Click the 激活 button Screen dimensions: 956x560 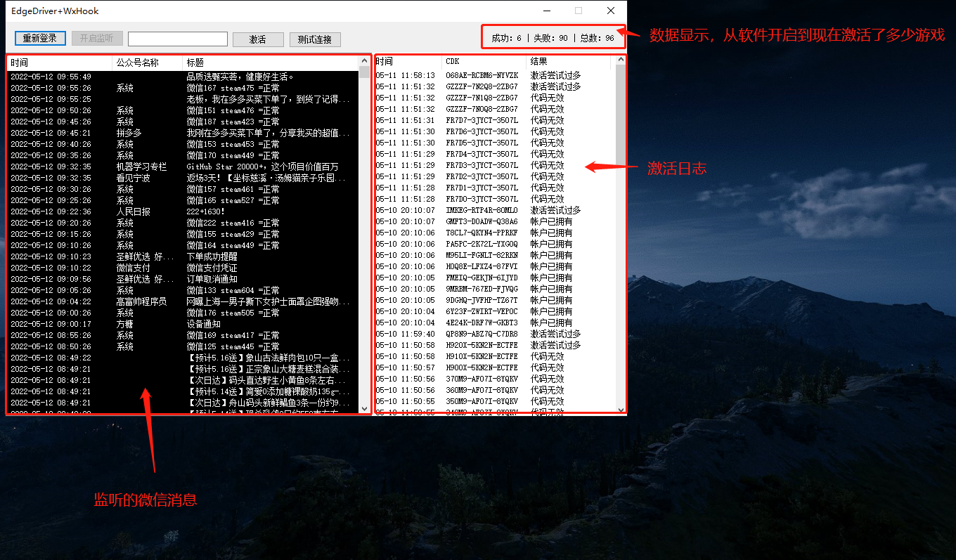pyautogui.click(x=258, y=39)
